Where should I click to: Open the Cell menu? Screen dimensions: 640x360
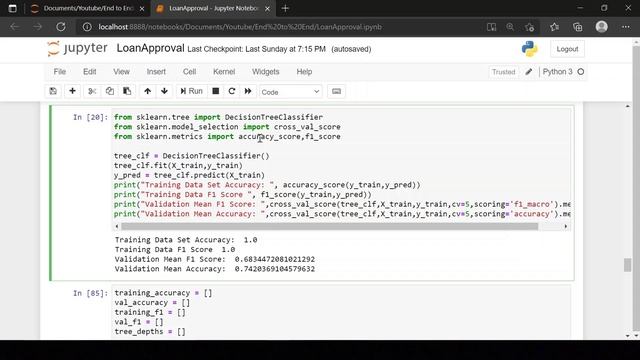coord(189,72)
